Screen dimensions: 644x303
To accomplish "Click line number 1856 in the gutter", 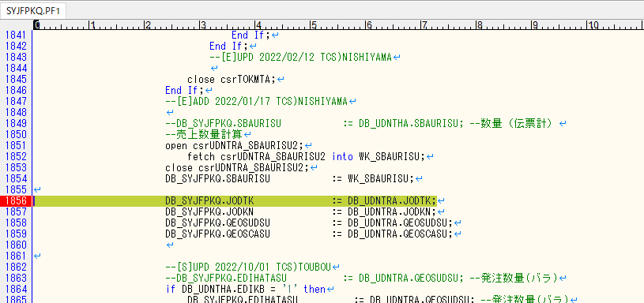I will [16, 201].
